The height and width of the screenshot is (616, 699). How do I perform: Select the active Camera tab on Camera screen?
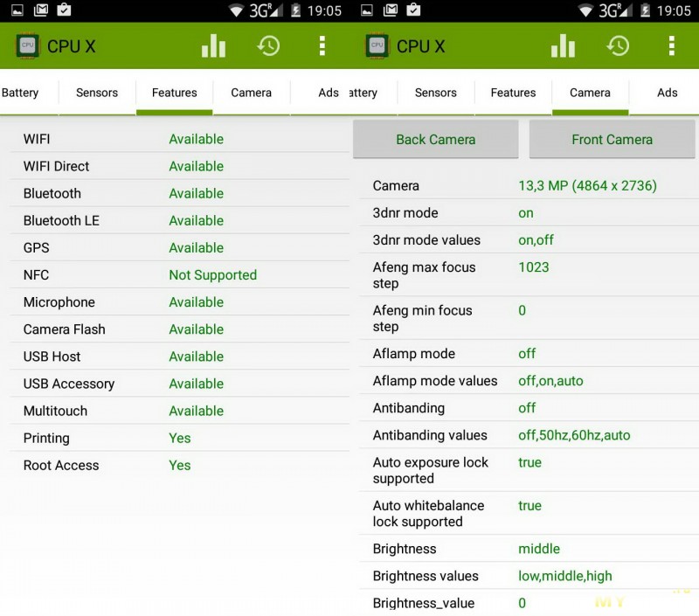click(x=591, y=93)
